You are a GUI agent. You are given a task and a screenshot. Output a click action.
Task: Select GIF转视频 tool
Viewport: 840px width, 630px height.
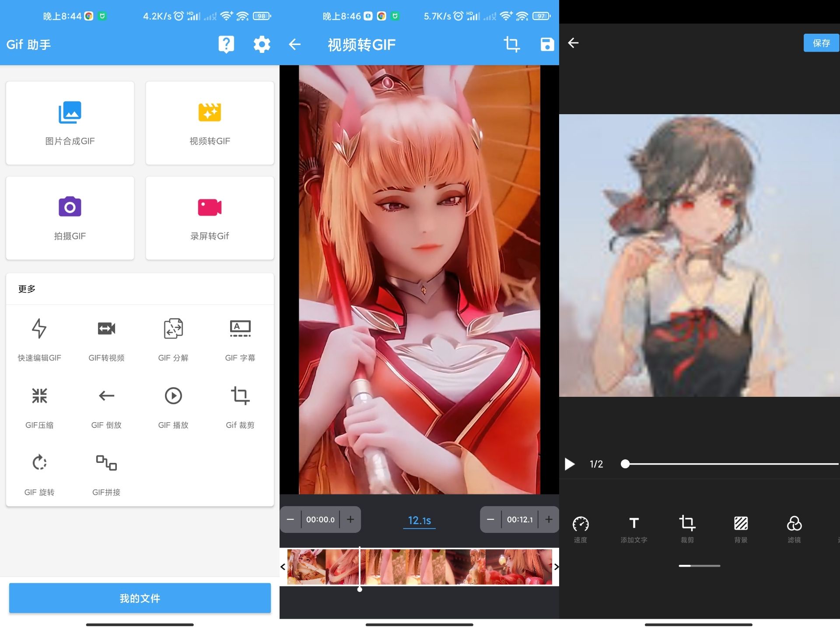[106, 339]
